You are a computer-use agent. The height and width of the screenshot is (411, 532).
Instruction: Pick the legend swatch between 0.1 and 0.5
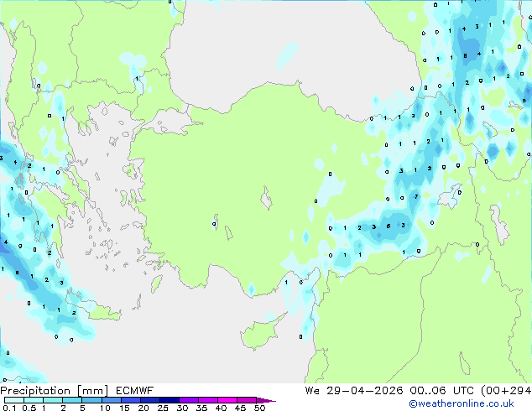point(14,400)
